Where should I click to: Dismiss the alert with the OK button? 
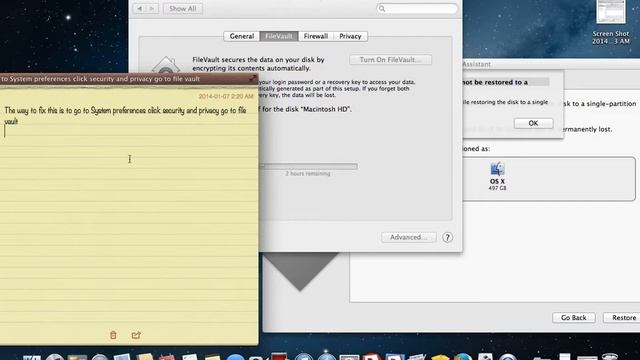533,123
